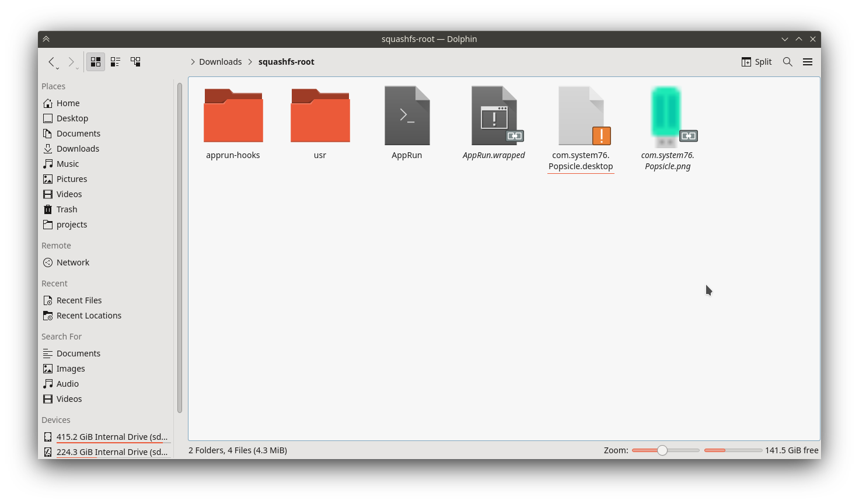Open back history dropdown arrow

(x=57, y=68)
